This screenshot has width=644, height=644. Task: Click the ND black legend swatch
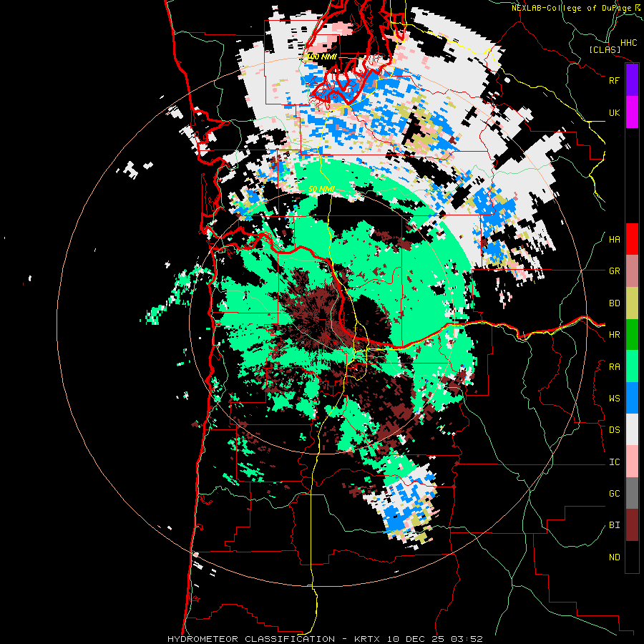[x=632, y=557]
